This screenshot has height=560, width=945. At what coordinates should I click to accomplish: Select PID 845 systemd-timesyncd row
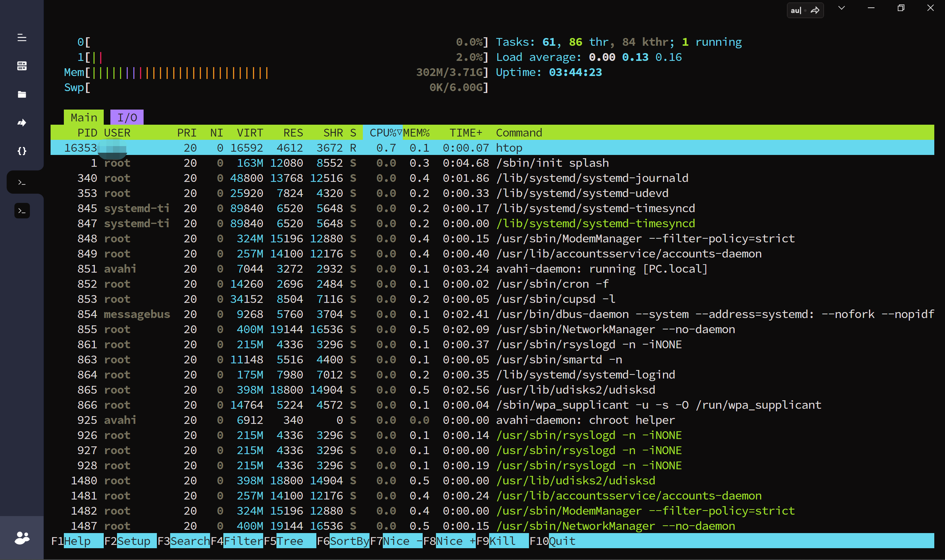pos(492,208)
